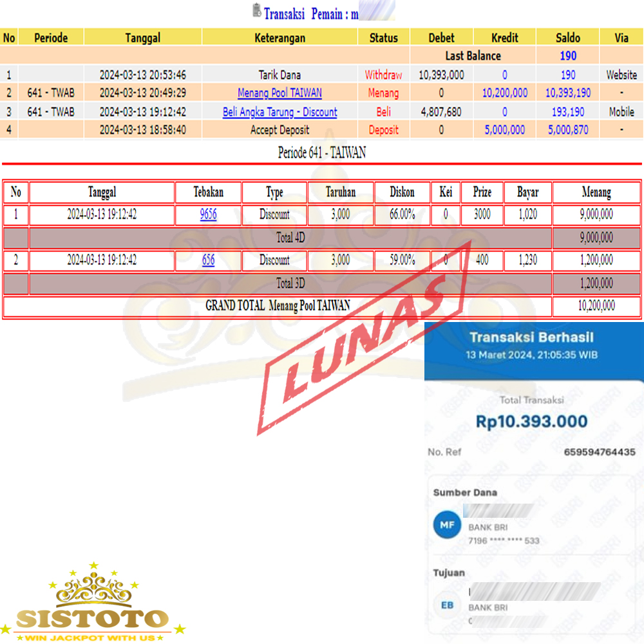Click the Keterangan column header
This screenshot has height=644, width=644.
point(279,38)
